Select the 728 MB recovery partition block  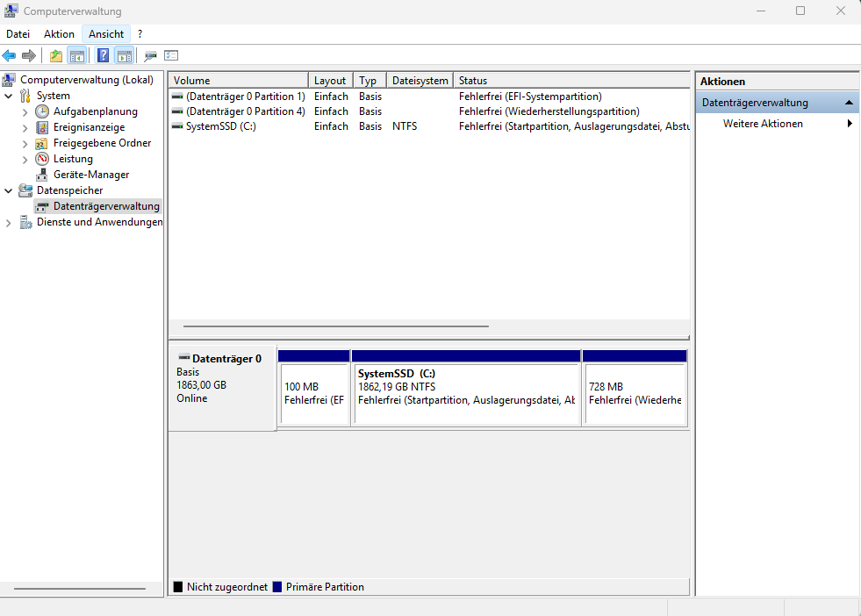635,388
